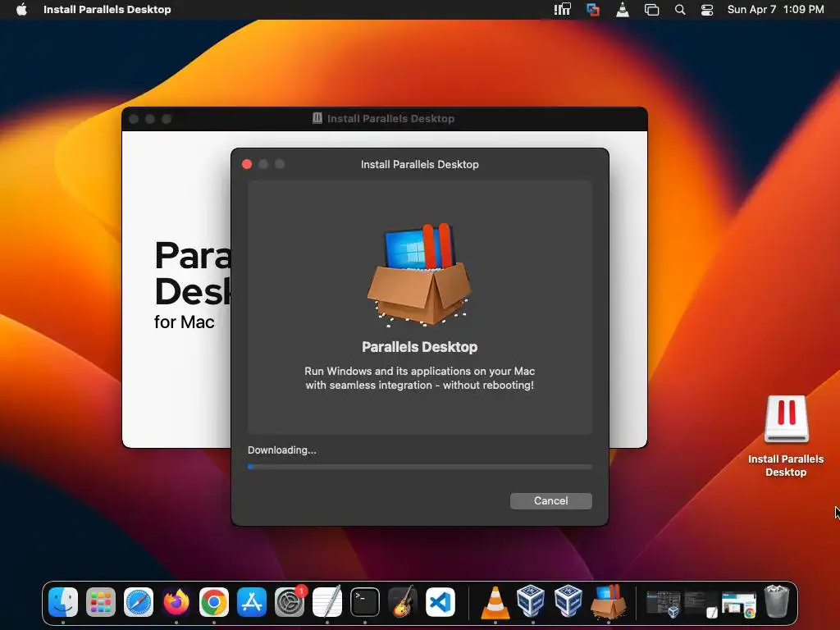The width and height of the screenshot is (840, 630).
Task: Click the Cancel button in the installer
Action: [x=550, y=501]
